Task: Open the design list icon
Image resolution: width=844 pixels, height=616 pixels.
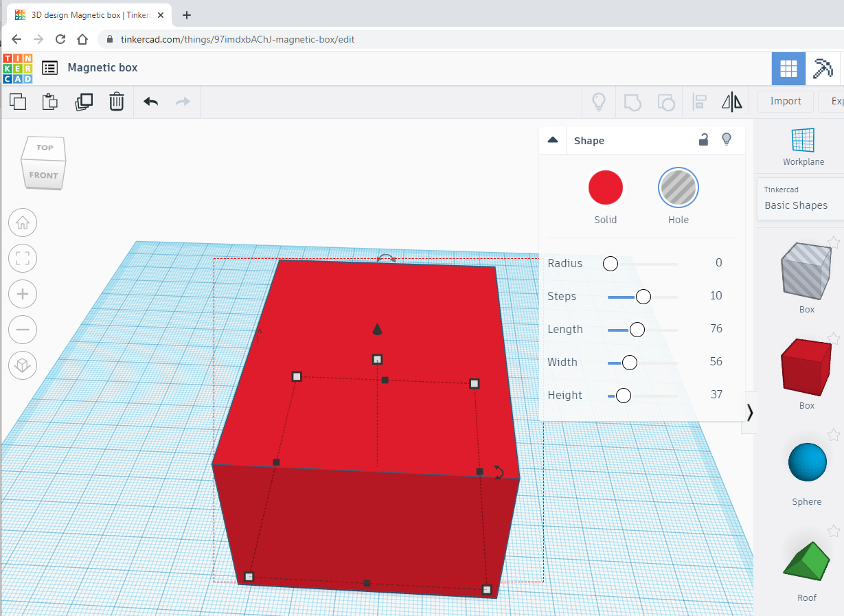Action: [x=49, y=68]
